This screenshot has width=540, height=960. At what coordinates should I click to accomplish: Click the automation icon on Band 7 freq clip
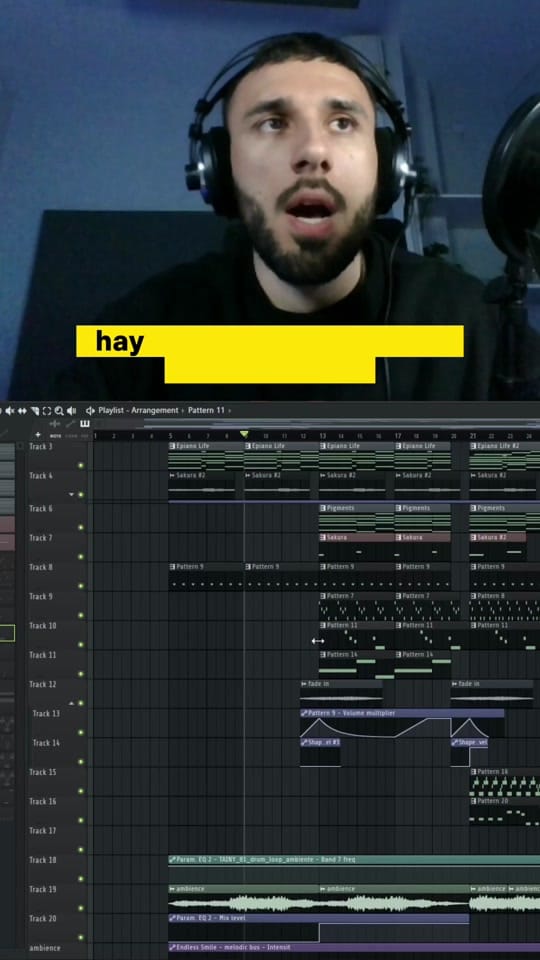click(x=172, y=860)
